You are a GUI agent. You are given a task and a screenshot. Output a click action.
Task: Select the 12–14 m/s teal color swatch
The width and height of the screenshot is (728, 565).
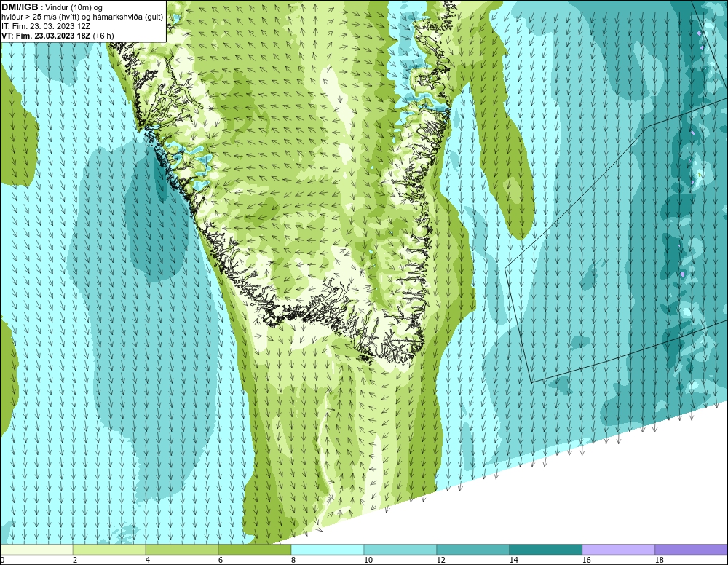tap(472, 550)
